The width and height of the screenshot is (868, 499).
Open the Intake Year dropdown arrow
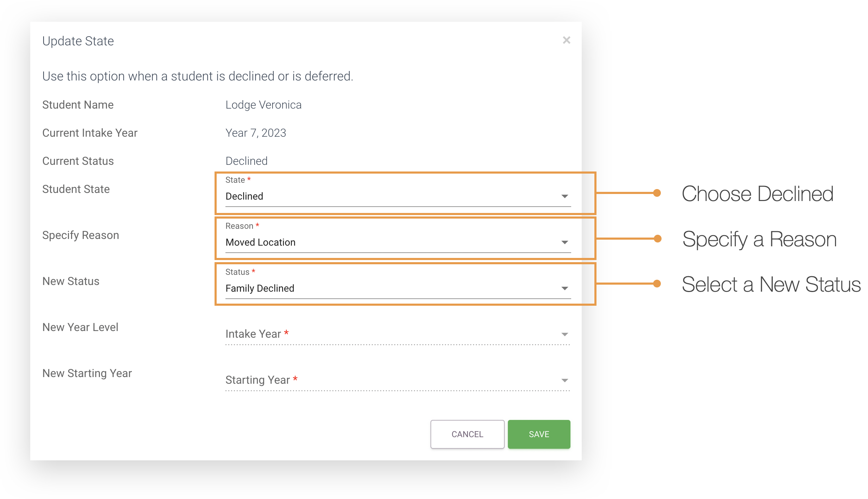(564, 335)
